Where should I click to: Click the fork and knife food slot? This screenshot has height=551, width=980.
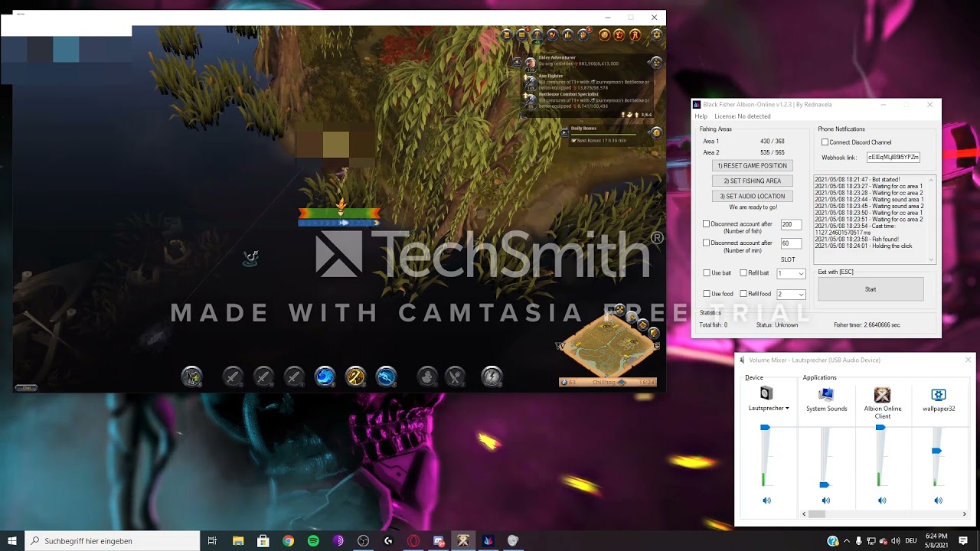pos(455,376)
